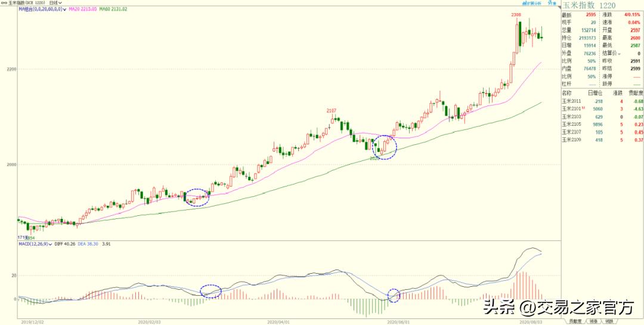The height and width of the screenshot is (325, 644).
Task: Select the 玉米2105 contract row
Action: [x=572, y=124]
